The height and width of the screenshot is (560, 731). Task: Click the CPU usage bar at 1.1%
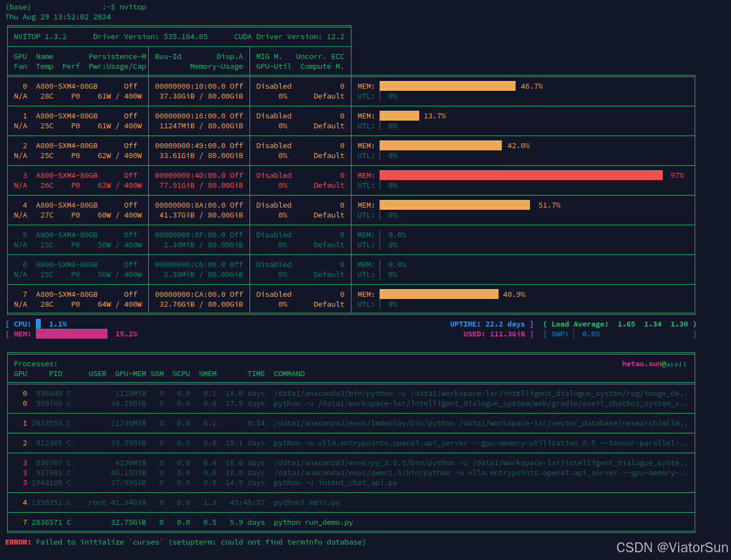point(38,324)
